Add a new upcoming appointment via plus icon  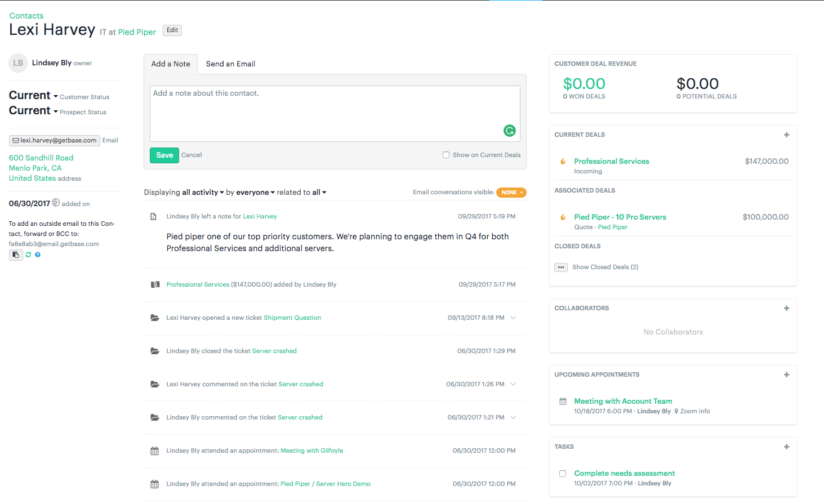[786, 374]
